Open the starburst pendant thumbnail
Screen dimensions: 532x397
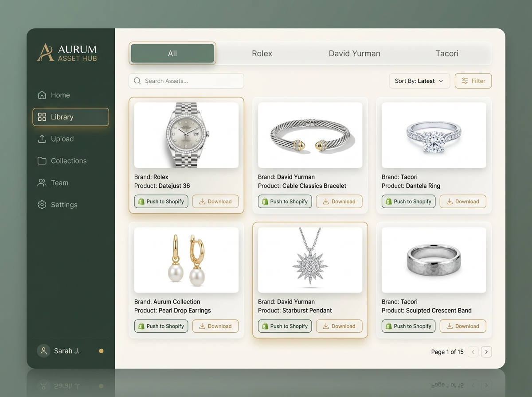[x=310, y=260]
